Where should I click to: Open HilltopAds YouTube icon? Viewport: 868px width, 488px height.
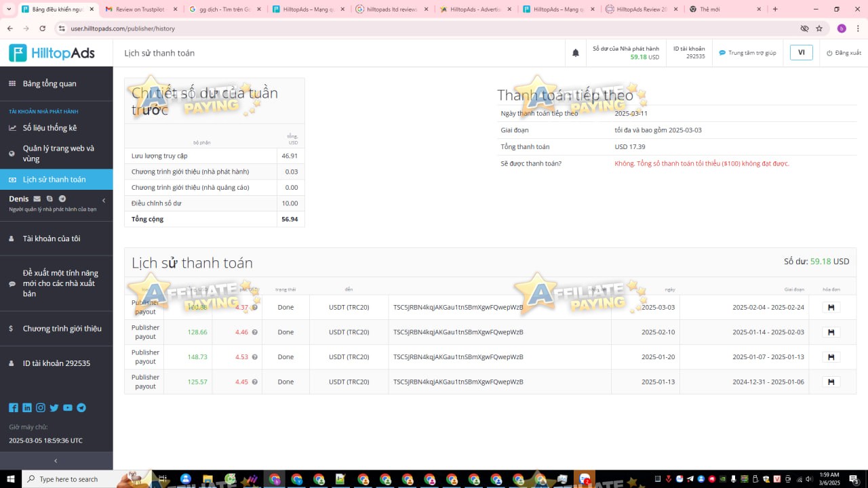[x=68, y=407]
